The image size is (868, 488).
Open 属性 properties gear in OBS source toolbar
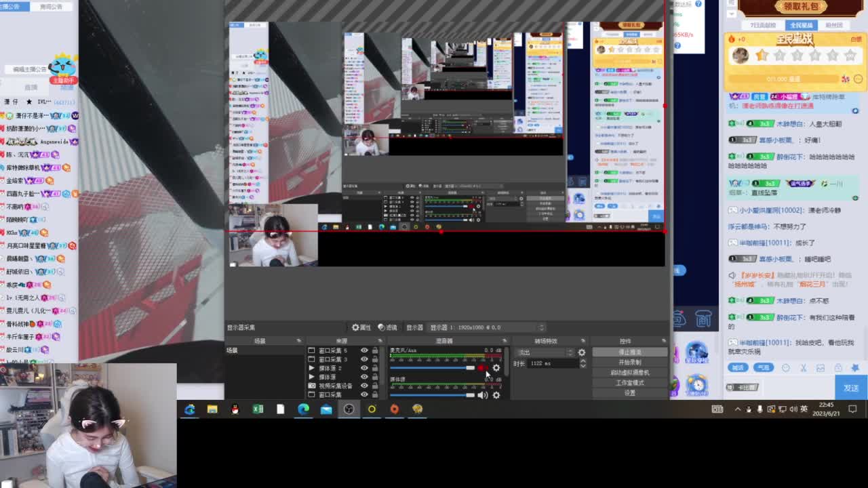click(x=361, y=327)
